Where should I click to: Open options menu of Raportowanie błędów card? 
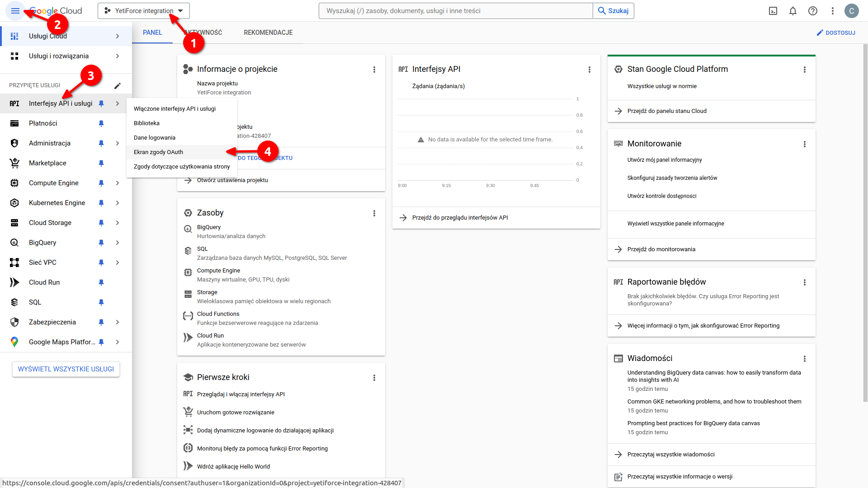805,282
